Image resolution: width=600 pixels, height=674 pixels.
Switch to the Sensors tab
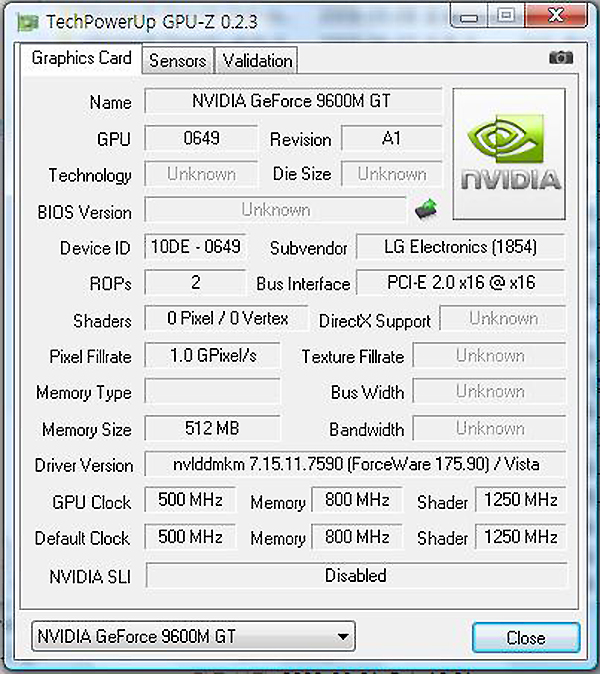click(178, 61)
